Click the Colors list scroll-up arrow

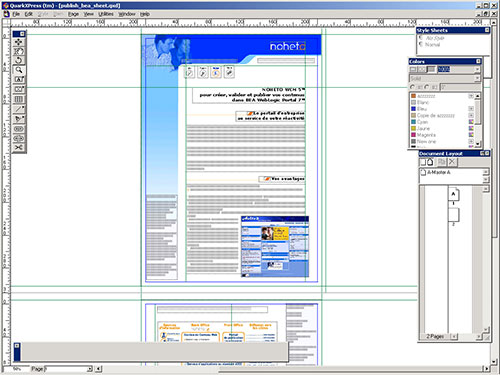click(478, 96)
